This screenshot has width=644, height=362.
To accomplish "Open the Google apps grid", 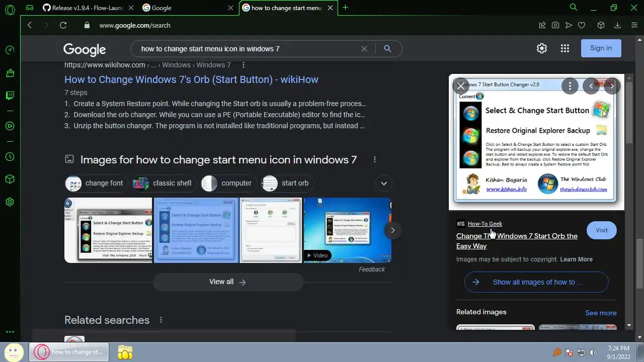I will click(565, 48).
